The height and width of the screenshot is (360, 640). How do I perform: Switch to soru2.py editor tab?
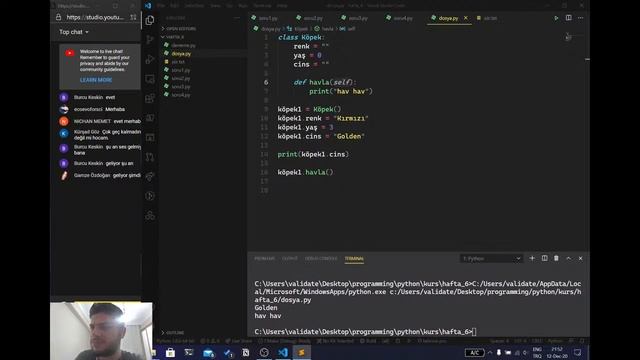point(310,18)
